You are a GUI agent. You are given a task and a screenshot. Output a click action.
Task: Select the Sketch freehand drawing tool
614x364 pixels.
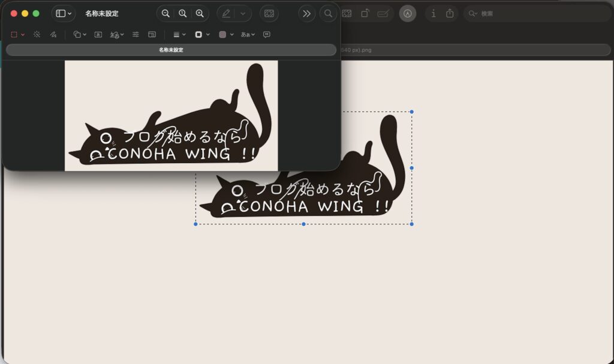click(53, 35)
